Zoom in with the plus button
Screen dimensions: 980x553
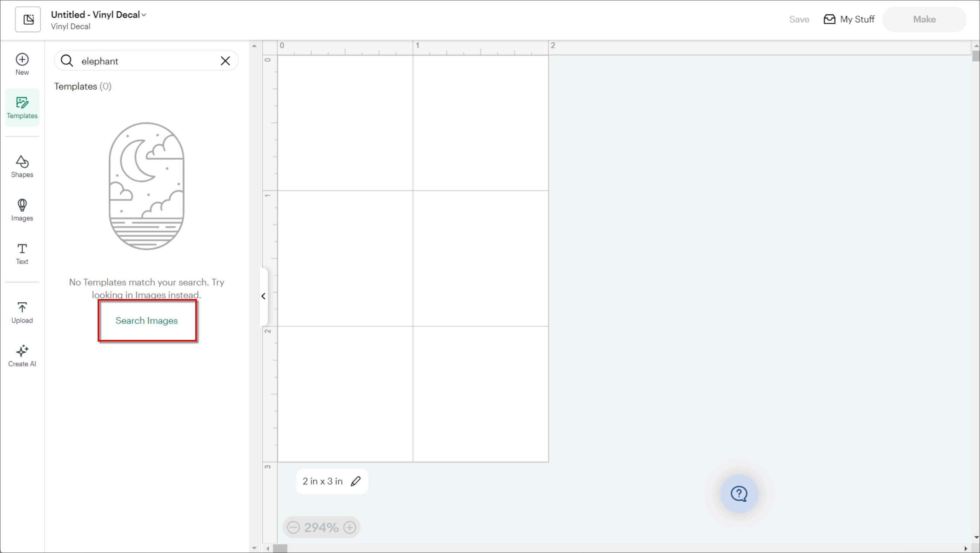coord(350,528)
